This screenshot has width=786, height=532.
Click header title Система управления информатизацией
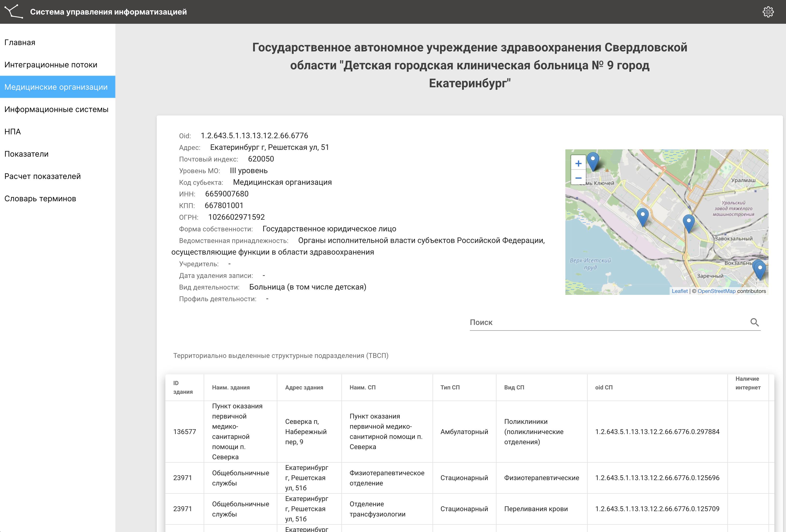pos(108,12)
